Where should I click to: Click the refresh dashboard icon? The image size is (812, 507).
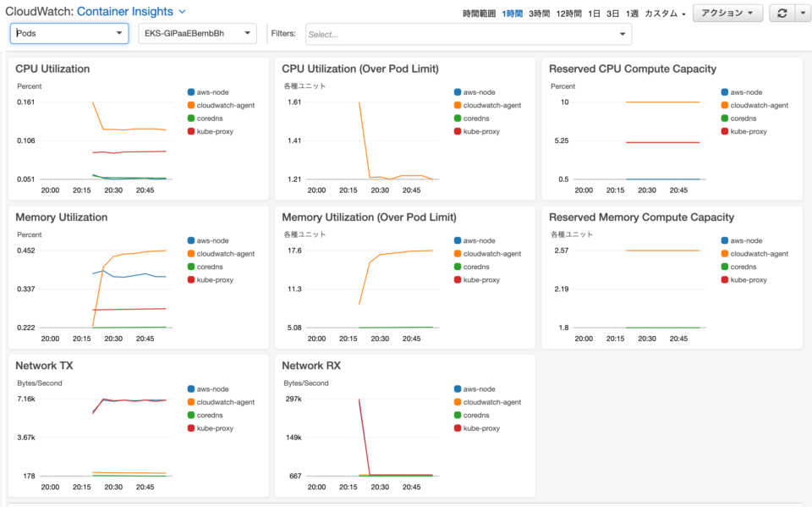point(782,13)
